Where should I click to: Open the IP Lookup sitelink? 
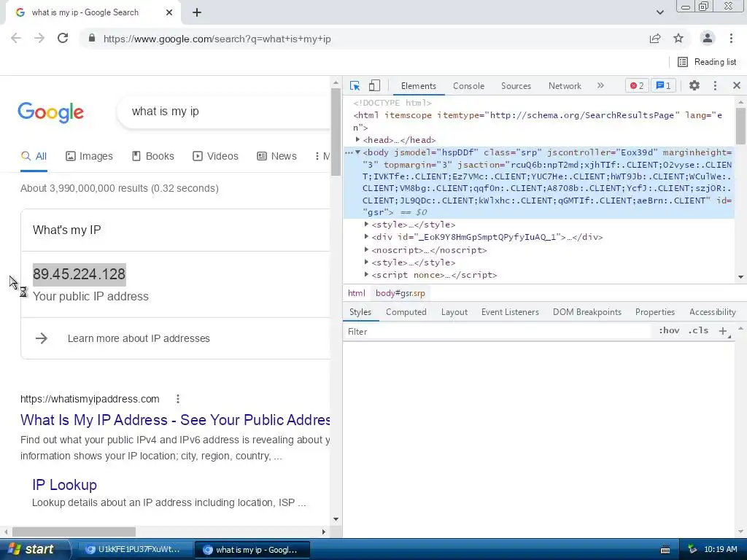[64, 485]
